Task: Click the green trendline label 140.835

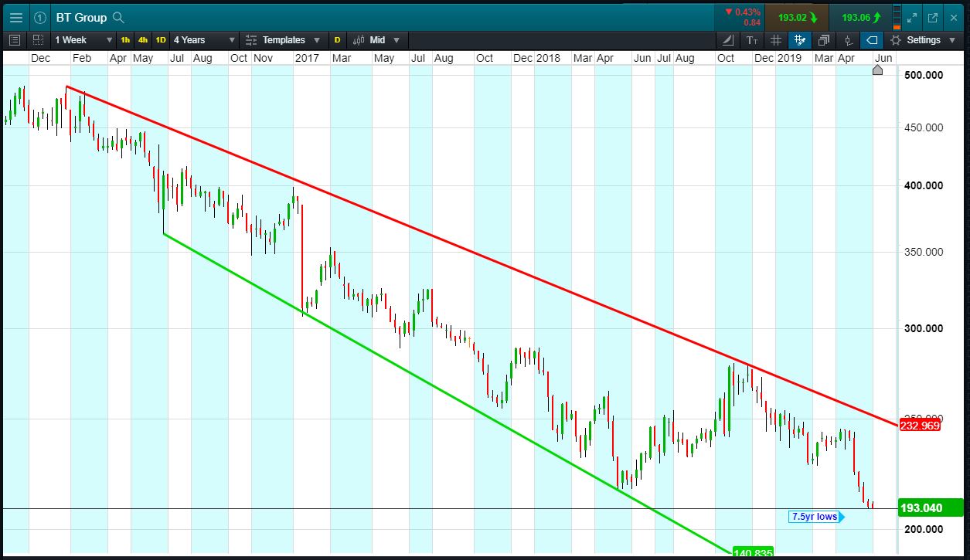Action: (753, 553)
